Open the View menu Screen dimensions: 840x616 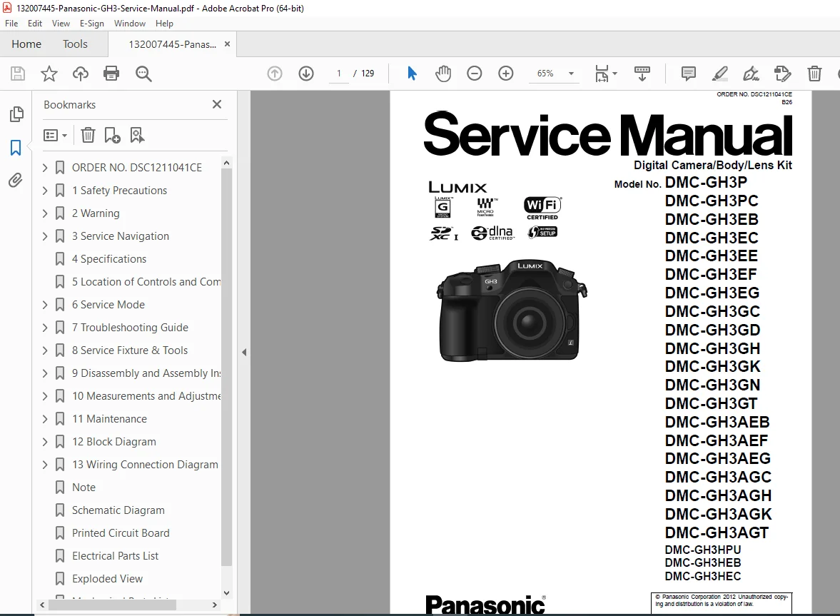point(61,24)
